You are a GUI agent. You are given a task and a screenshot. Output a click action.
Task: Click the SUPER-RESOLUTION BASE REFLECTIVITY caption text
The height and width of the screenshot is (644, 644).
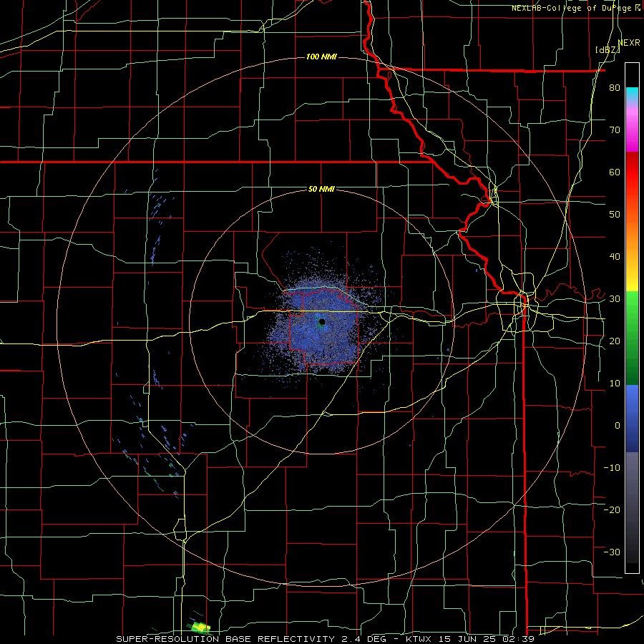point(224,639)
